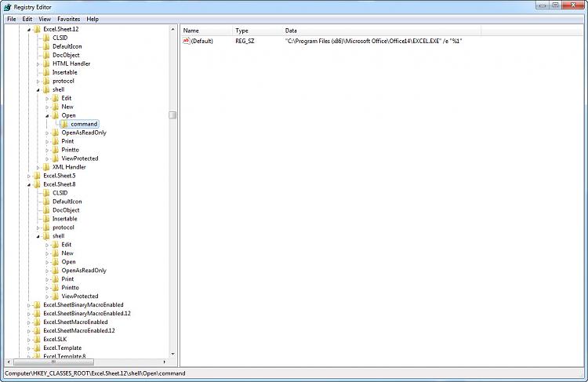Click the status bar registry path
Viewport: 588px width, 382px height.
pyautogui.click(x=95, y=373)
